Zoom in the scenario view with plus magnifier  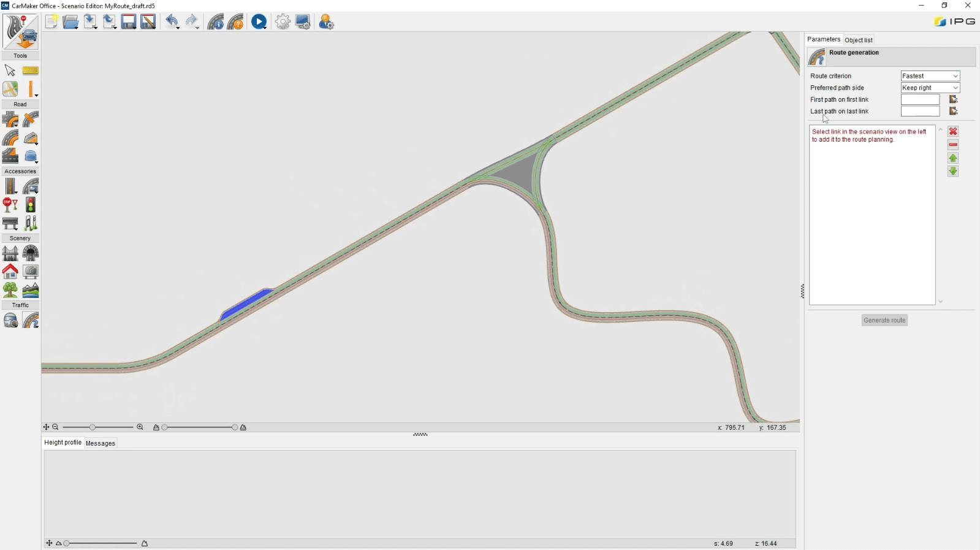[140, 427]
